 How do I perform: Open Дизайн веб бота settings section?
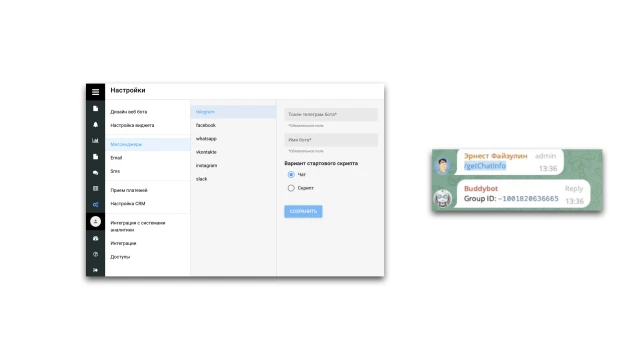pos(129,112)
